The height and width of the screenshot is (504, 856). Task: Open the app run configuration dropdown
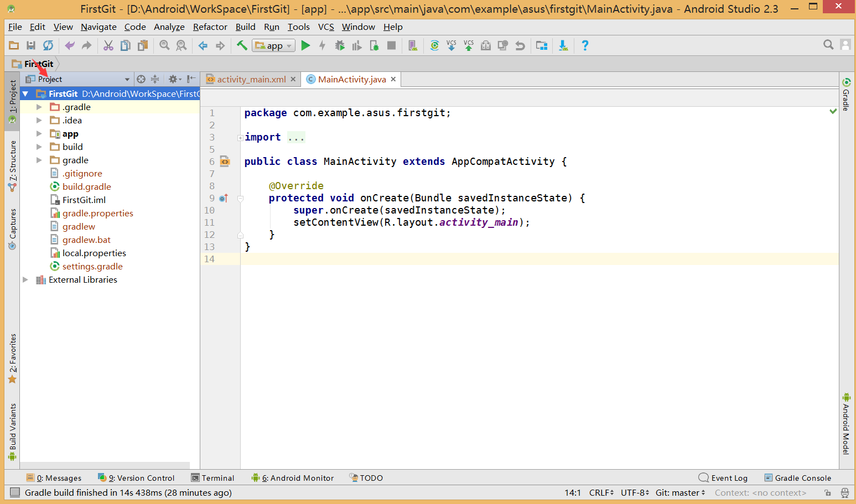point(273,46)
